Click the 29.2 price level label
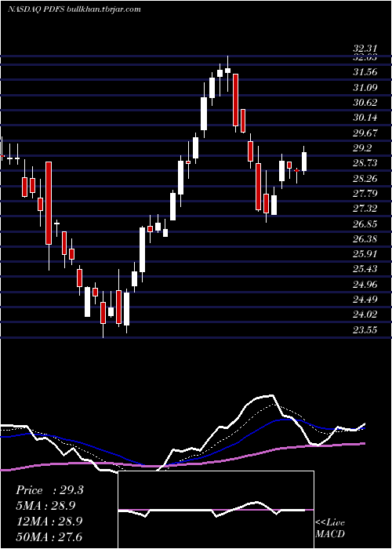The height and width of the screenshot is (549, 392). click(x=362, y=148)
